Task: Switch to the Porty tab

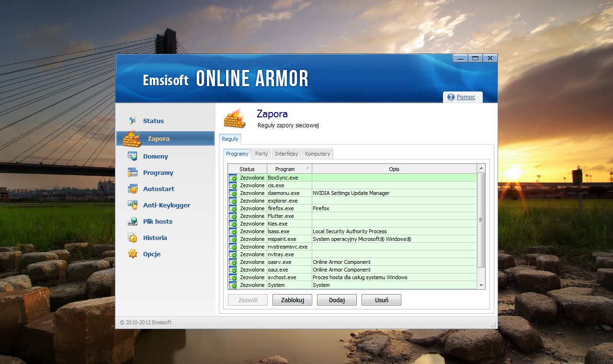Action: pos(261,154)
